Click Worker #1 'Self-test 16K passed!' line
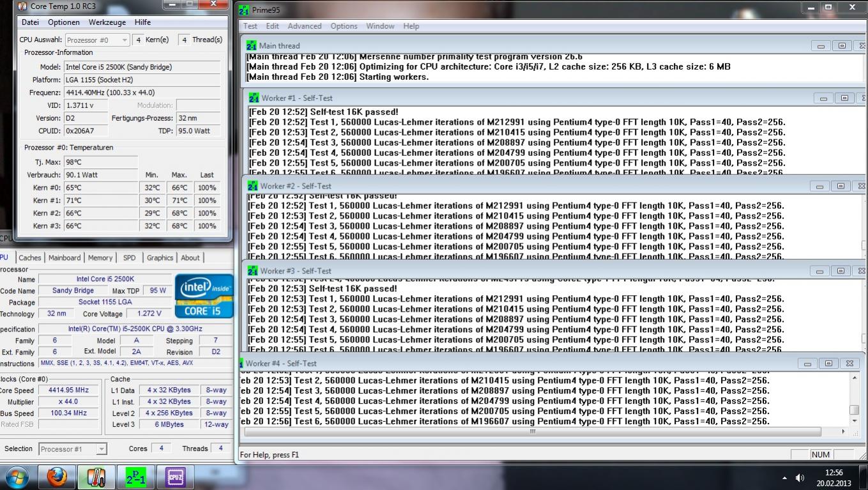 click(323, 112)
